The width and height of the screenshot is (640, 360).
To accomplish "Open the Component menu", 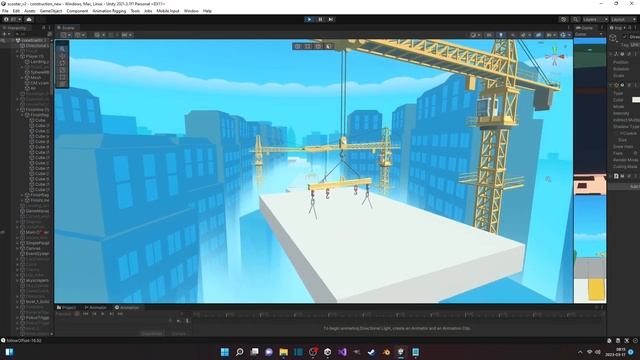I will point(77,11).
